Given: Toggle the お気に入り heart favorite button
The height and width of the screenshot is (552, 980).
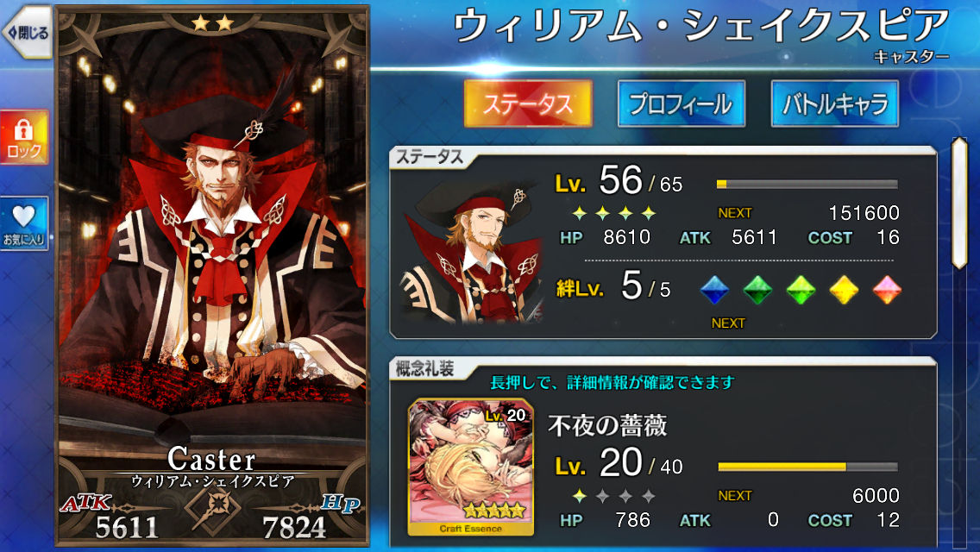Looking at the screenshot, I should coord(24,223).
